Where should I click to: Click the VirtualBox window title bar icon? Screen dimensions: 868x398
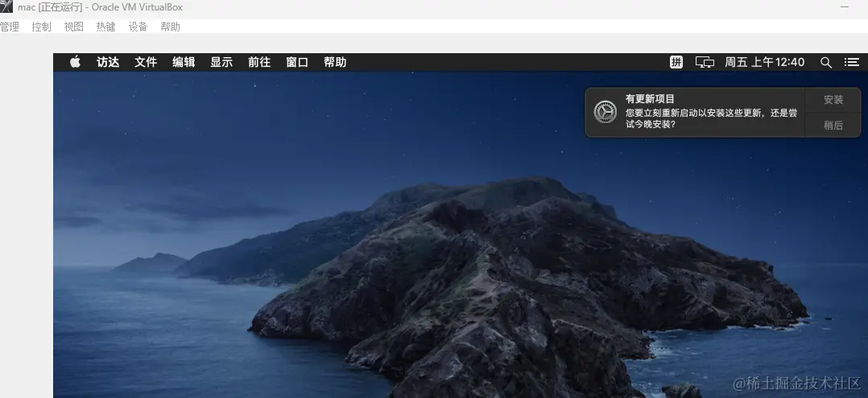tap(6, 7)
